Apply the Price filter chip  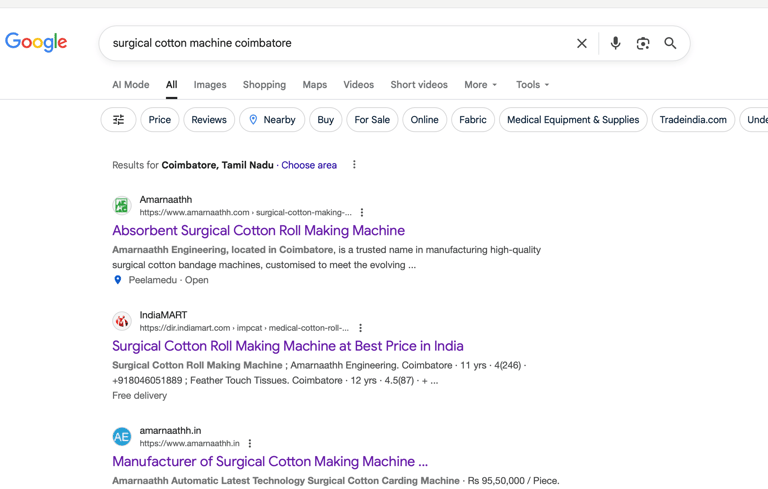click(x=160, y=120)
